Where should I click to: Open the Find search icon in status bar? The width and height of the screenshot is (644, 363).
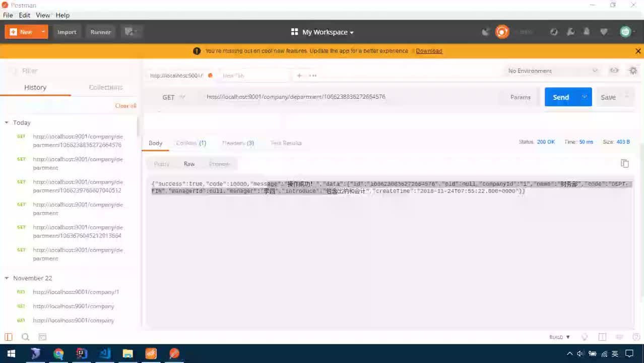pos(26,337)
